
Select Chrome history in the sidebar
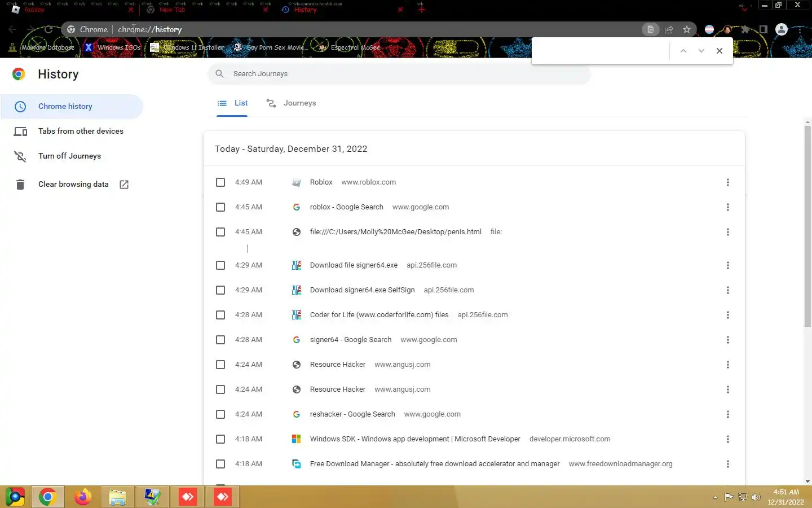click(x=72, y=107)
